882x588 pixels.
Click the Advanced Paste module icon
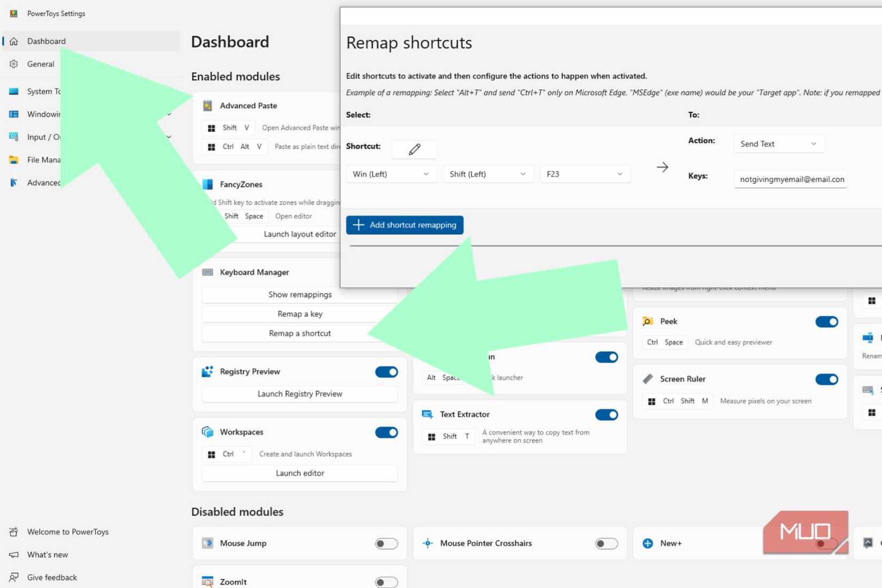click(208, 106)
